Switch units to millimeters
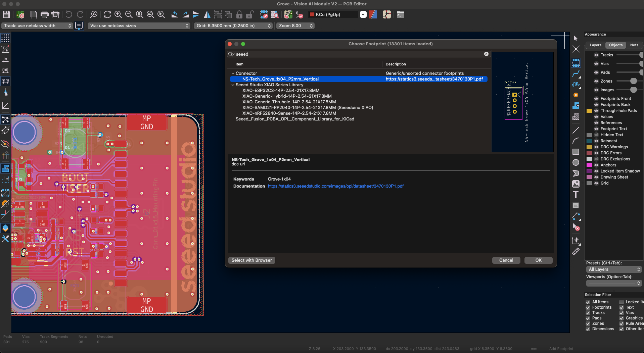The height and width of the screenshot is (353, 644). [5, 81]
